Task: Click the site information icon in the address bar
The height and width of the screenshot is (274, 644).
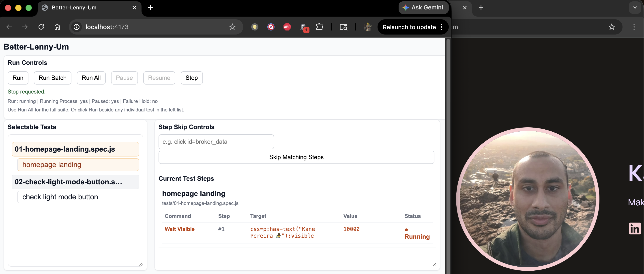Action: (x=77, y=27)
